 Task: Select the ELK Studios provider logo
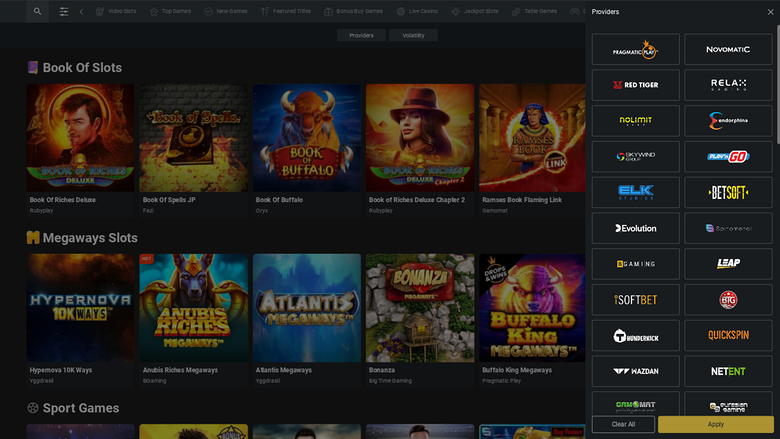pos(635,192)
